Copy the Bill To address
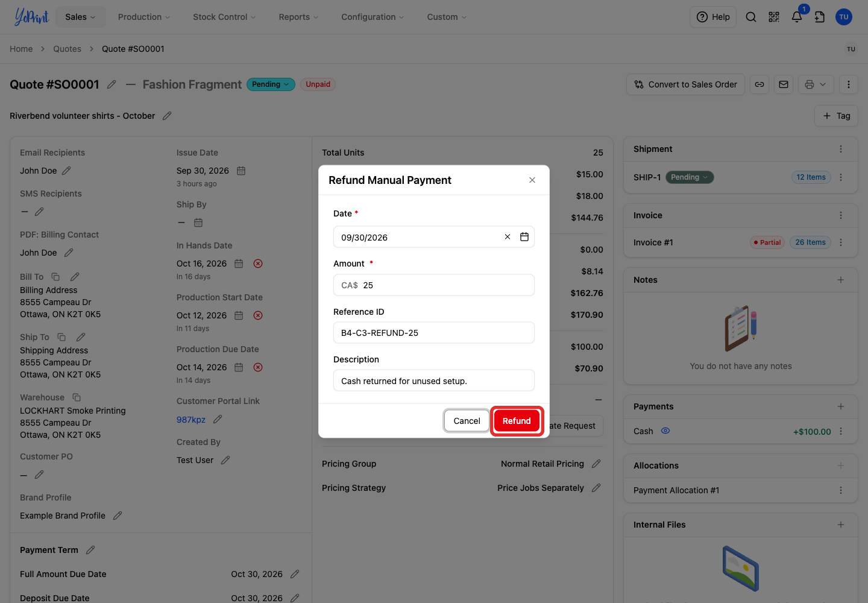868x603 pixels. [x=55, y=277]
